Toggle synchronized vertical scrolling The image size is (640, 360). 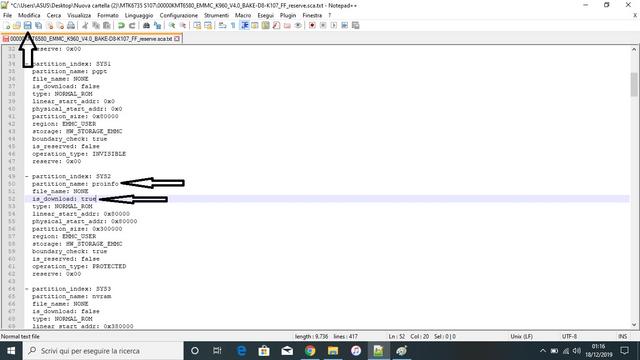click(x=197, y=25)
